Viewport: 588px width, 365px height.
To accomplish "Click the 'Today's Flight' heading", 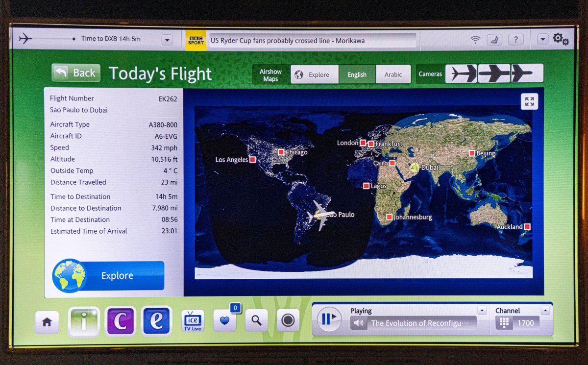I will tap(160, 73).
